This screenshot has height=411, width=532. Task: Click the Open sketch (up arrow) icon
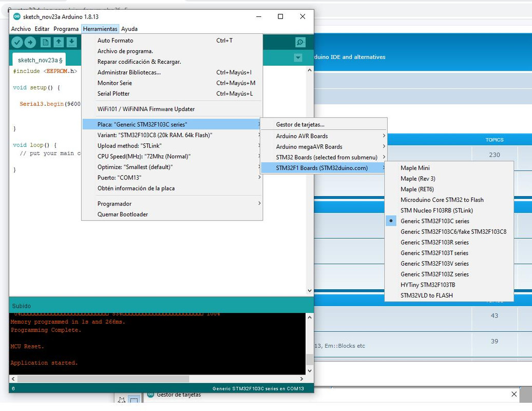tap(59, 43)
